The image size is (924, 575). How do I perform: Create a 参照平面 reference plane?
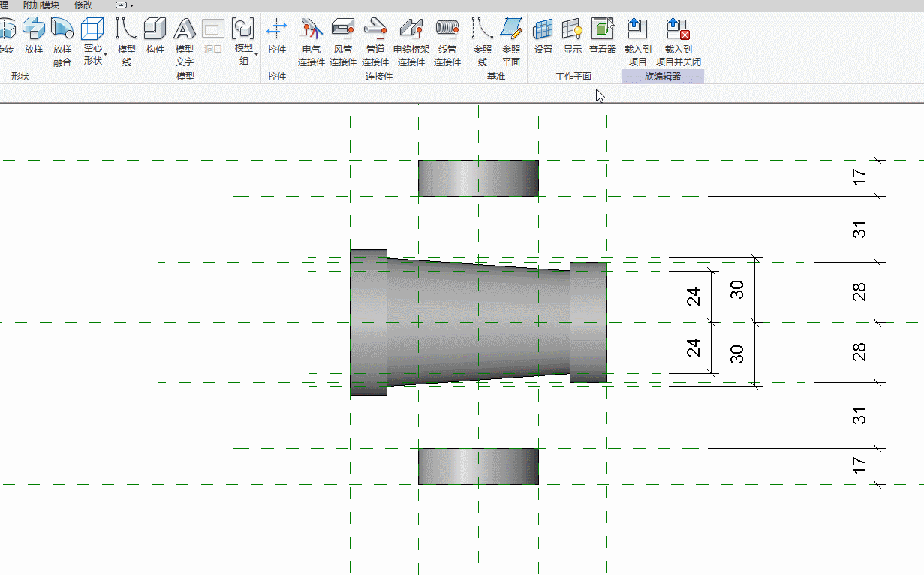coord(511,42)
